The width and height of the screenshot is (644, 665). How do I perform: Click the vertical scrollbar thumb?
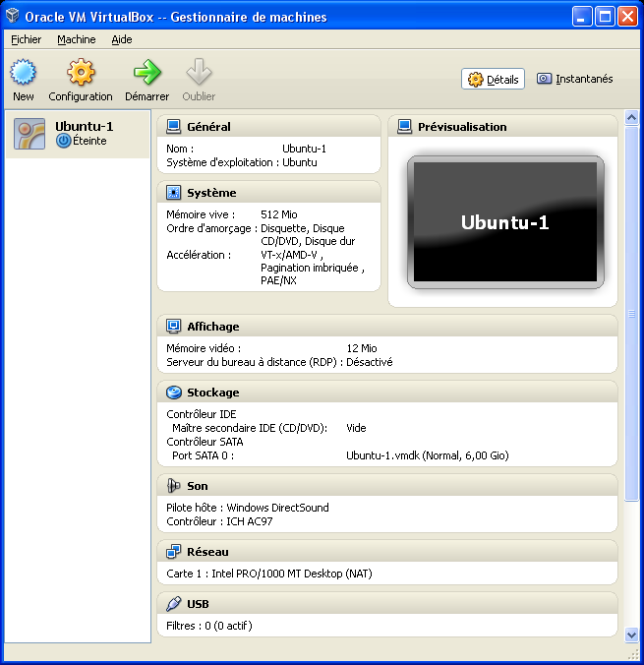click(x=631, y=314)
